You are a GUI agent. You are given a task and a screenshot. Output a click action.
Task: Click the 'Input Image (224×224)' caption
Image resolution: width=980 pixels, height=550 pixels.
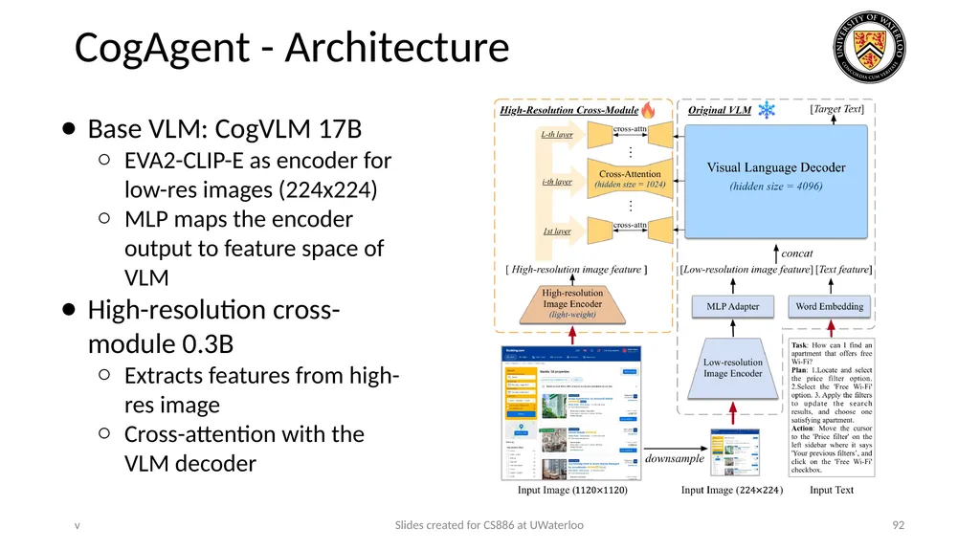click(x=732, y=490)
